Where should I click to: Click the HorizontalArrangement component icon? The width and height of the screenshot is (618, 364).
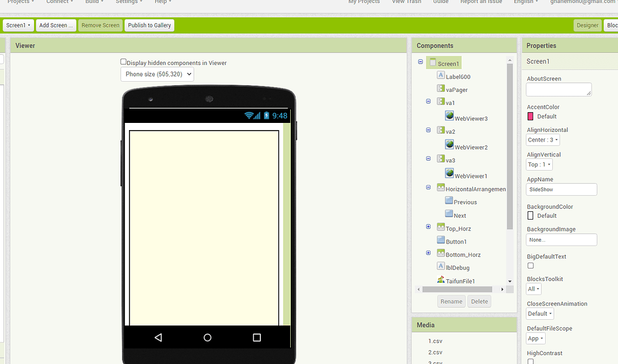click(x=441, y=189)
